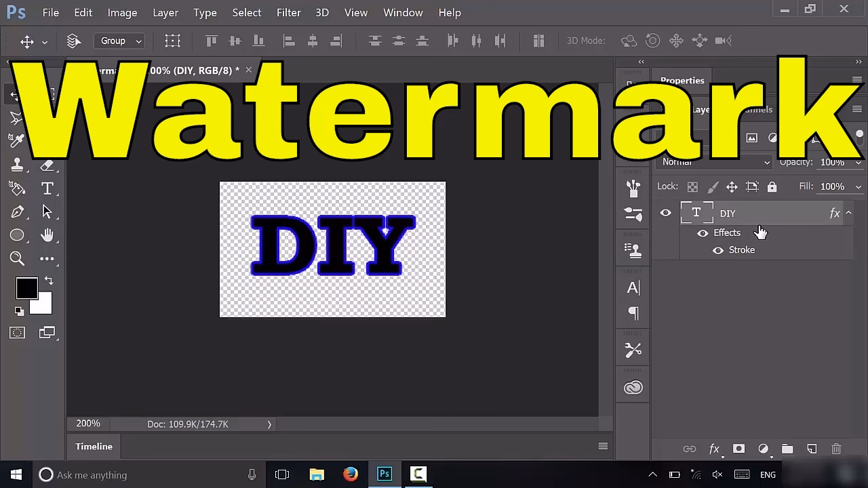Switch to the Timeline tab

(x=94, y=446)
